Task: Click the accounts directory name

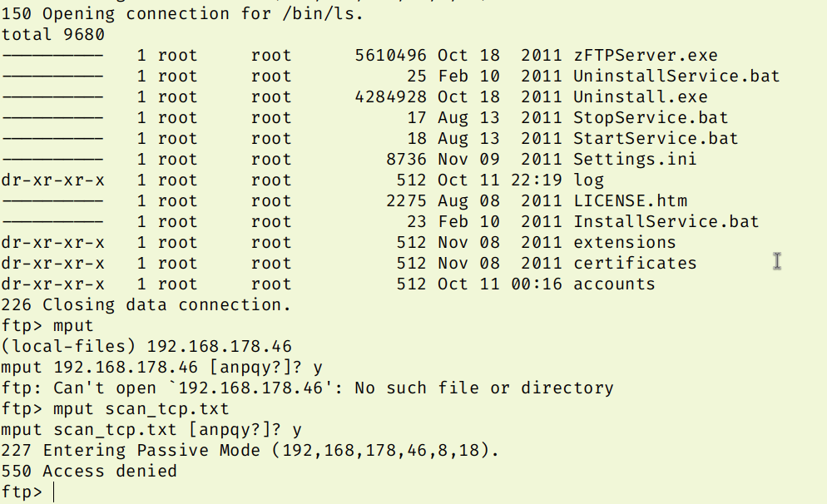Action: (614, 284)
